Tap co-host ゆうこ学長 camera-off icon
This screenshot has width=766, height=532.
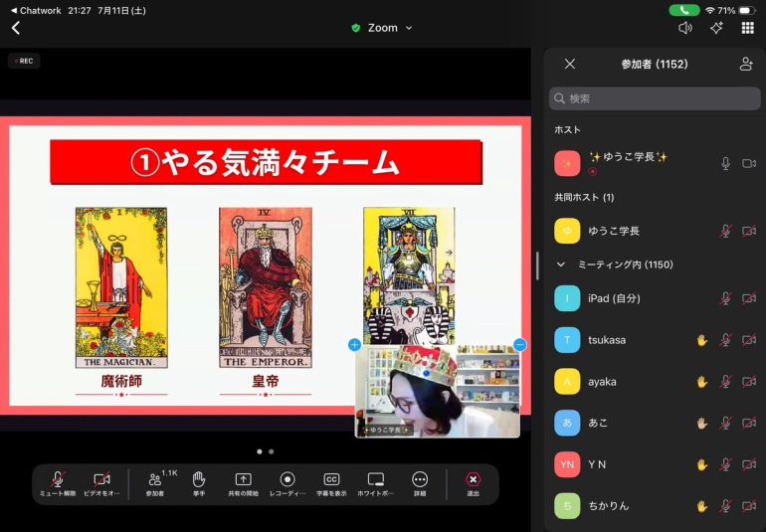[749, 231]
